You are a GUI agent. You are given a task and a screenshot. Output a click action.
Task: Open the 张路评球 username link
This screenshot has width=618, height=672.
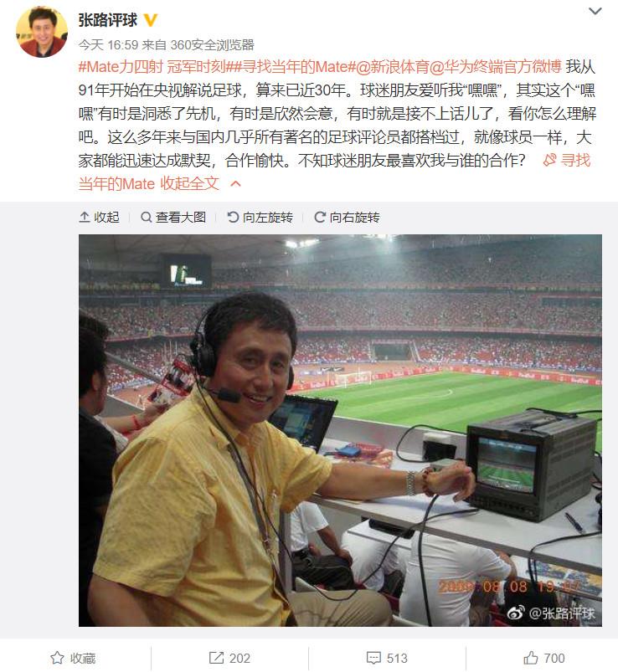point(108,20)
